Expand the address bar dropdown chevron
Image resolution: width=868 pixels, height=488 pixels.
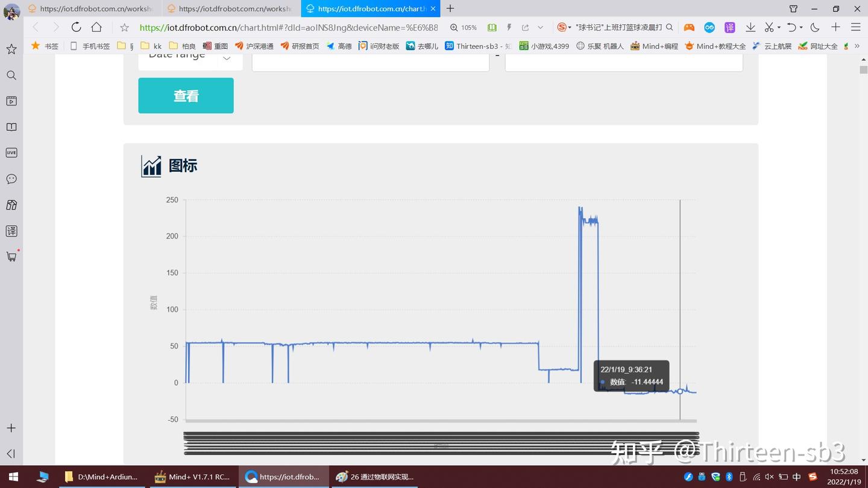pyautogui.click(x=540, y=28)
